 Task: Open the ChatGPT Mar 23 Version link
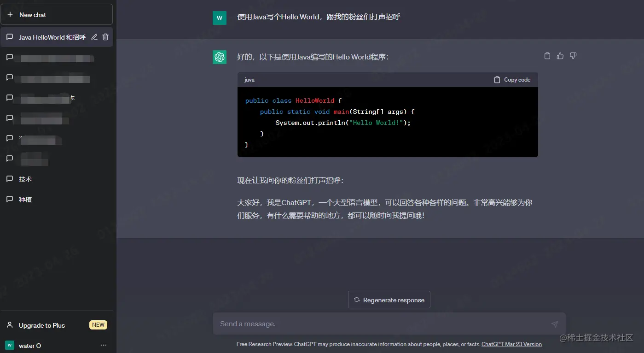[x=511, y=344]
